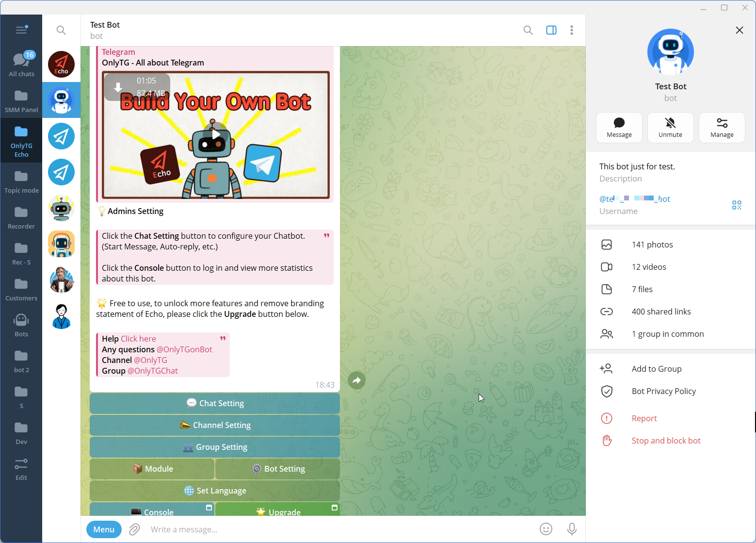Click the Module bot button
Image resolution: width=756 pixels, height=543 pixels.
pyautogui.click(x=152, y=469)
